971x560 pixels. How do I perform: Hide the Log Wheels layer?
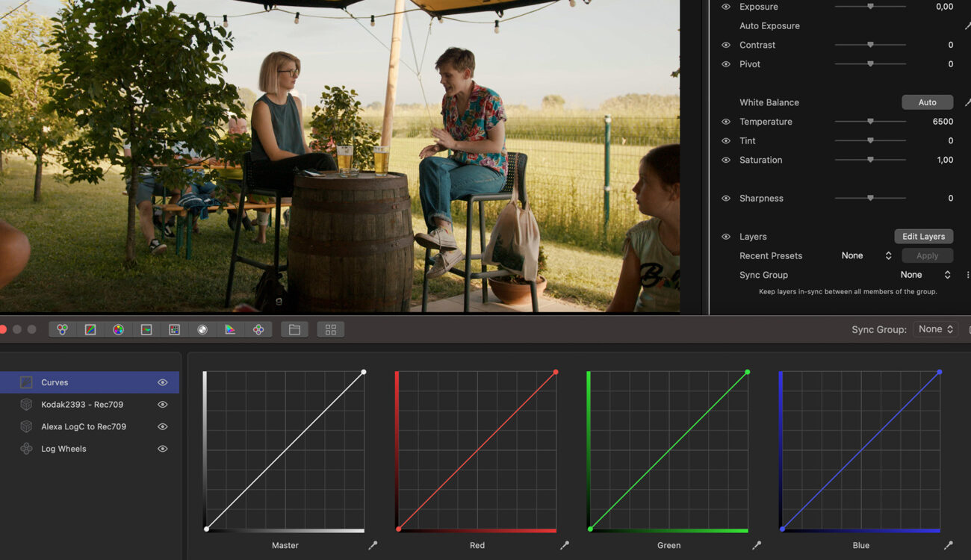[x=162, y=449]
